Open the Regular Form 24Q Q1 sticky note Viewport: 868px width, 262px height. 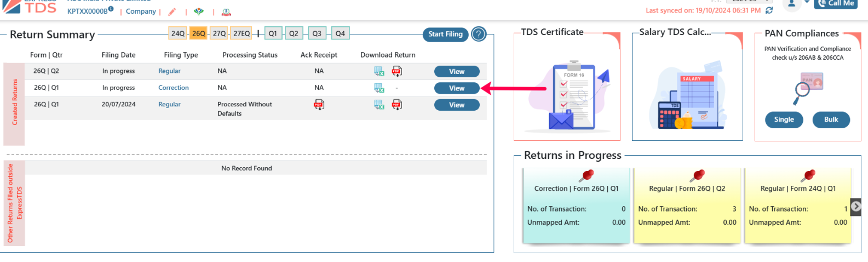point(798,206)
